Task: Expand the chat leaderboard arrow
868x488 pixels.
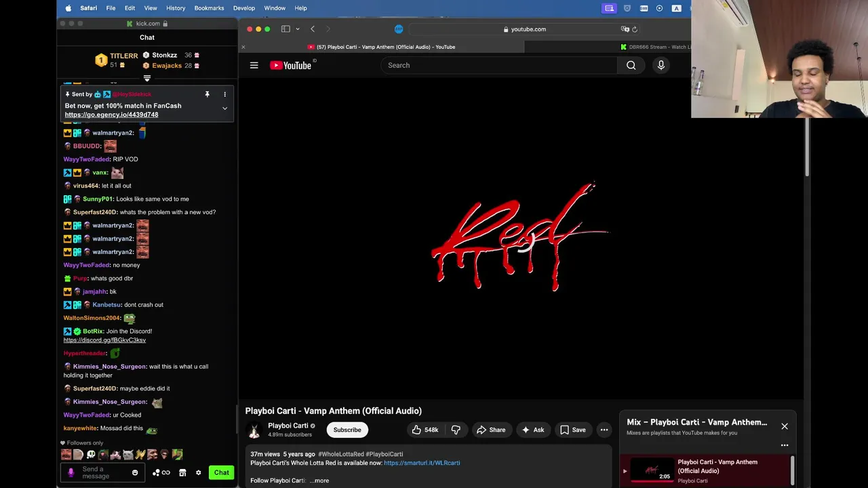Action: coord(147,78)
